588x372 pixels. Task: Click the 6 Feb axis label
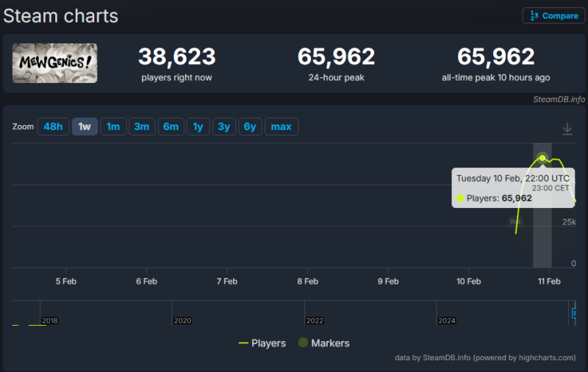[146, 282]
